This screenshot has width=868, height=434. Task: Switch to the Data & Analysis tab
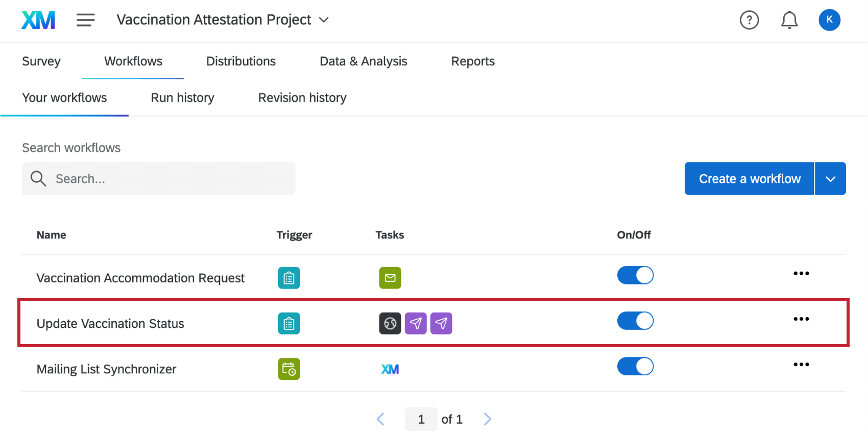363,61
